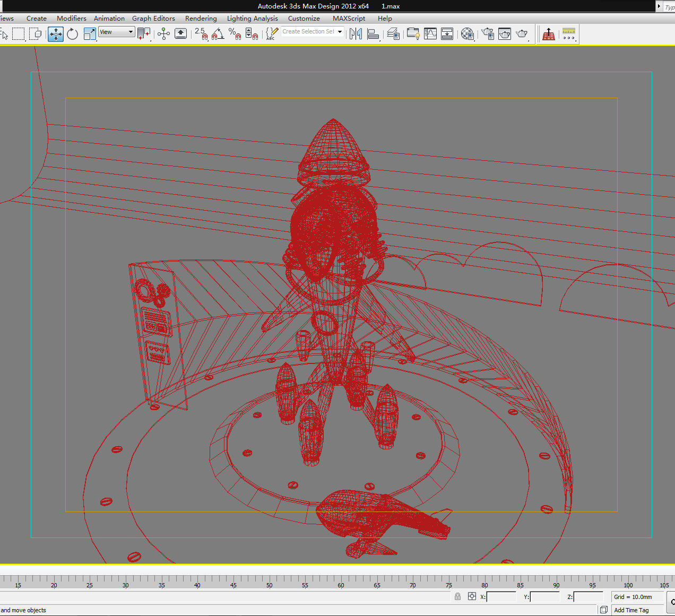
Task: Click the title bar arrow button
Action: click(660, 6)
